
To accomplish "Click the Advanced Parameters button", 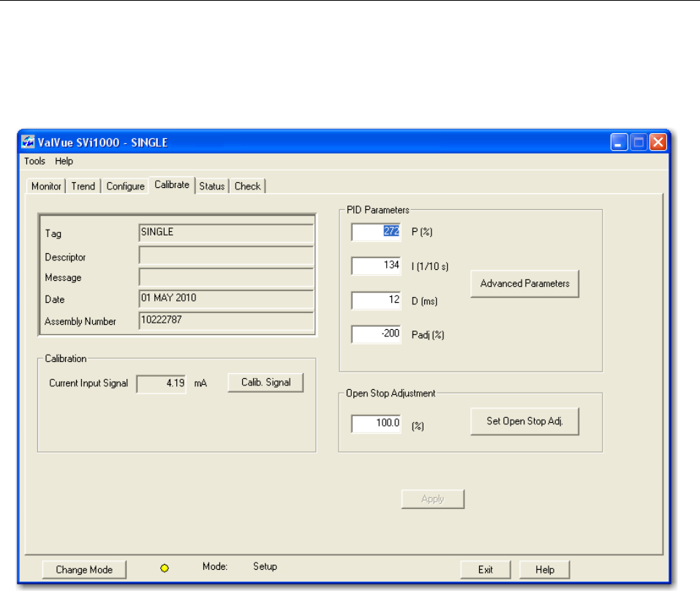I will pos(524,284).
